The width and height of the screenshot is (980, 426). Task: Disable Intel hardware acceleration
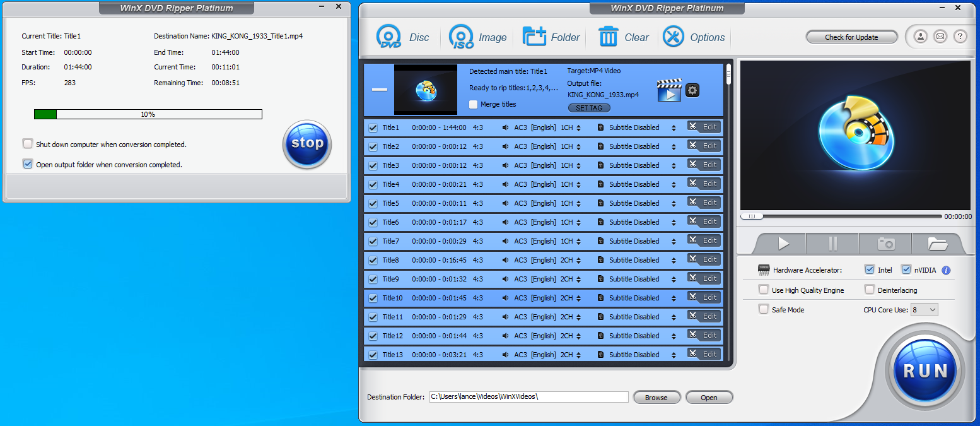870,269
